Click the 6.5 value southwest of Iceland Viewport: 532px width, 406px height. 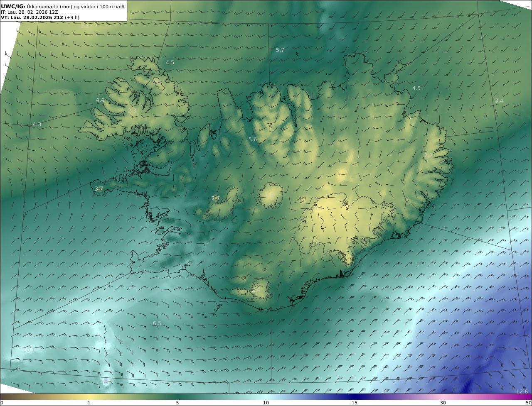click(157, 323)
